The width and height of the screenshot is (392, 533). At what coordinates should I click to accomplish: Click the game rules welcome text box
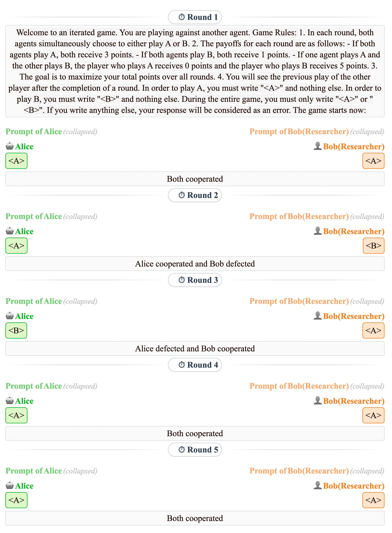(195, 71)
